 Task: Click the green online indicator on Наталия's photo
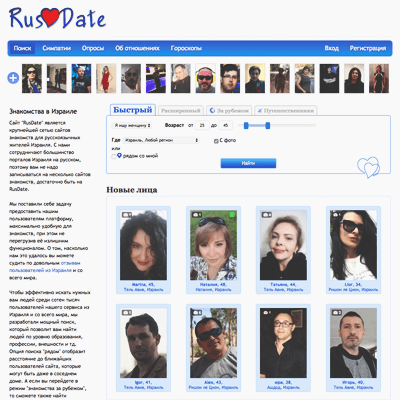pos(232,214)
